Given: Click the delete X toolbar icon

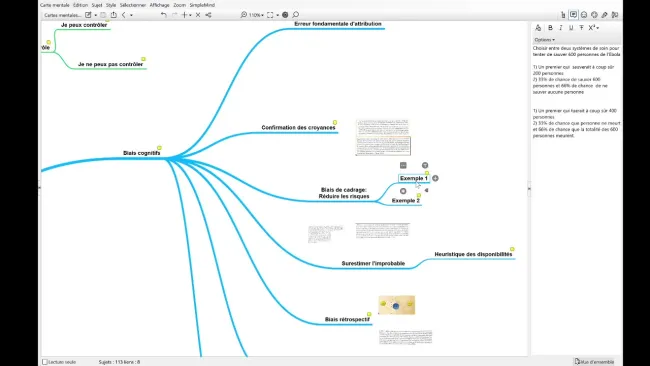Looking at the screenshot, I should (x=198, y=15).
